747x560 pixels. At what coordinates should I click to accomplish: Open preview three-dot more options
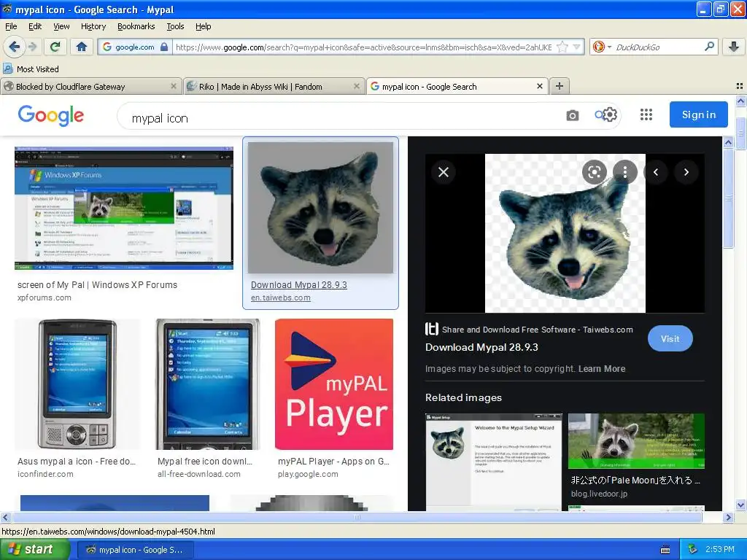[x=625, y=172]
